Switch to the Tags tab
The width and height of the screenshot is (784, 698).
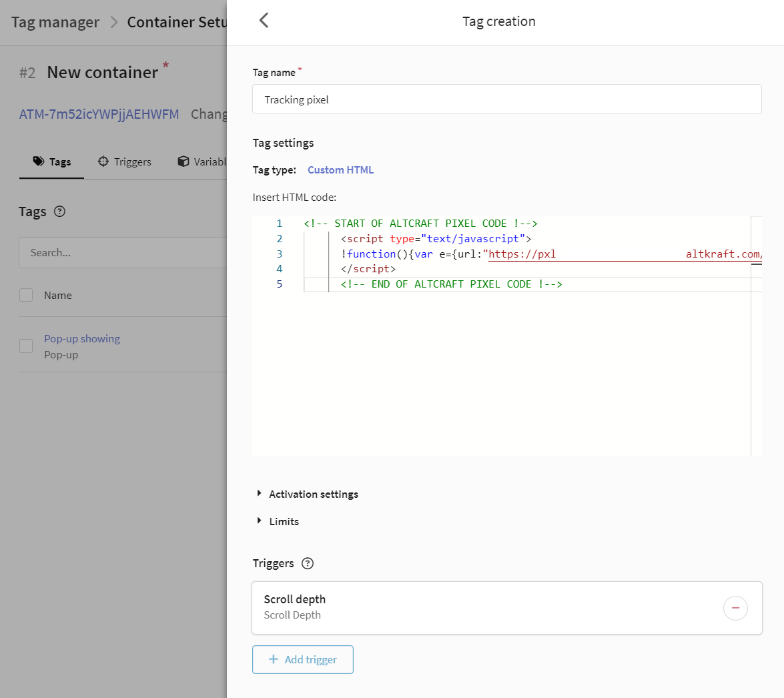coord(51,161)
